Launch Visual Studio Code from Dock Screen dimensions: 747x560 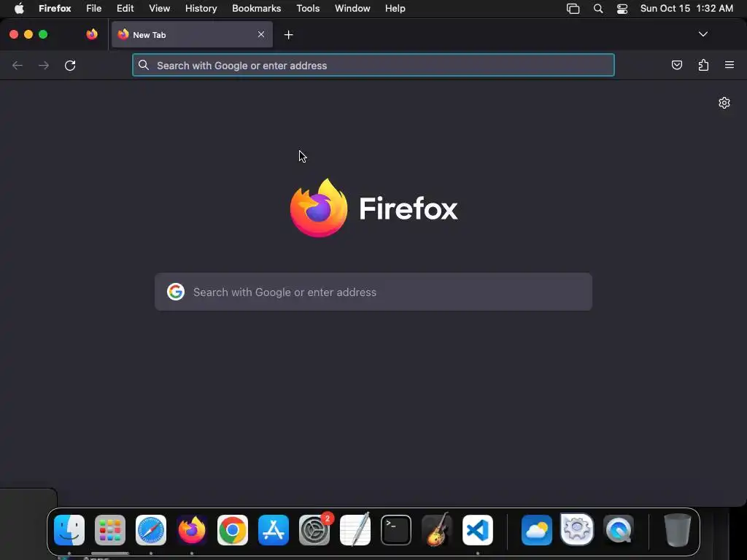point(478,530)
